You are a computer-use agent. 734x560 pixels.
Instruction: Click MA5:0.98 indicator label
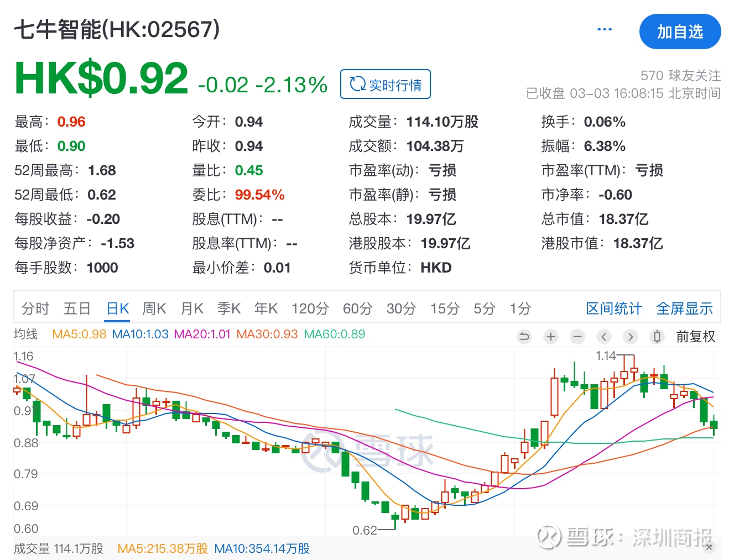[x=79, y=334]
